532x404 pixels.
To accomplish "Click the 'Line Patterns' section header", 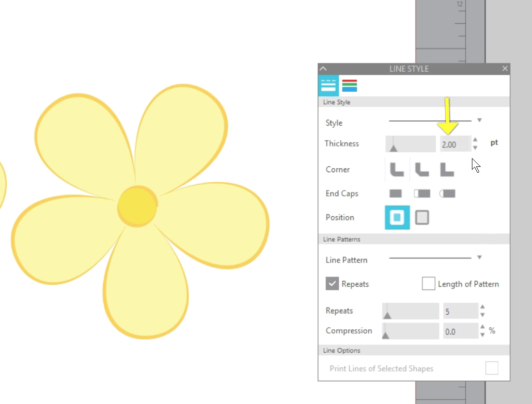I will point(414,239).
